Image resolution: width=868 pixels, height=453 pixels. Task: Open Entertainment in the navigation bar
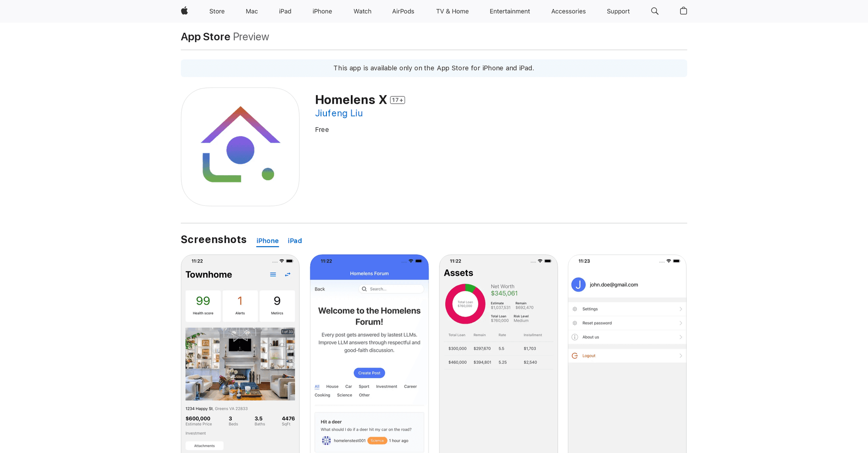(x=510, y=11)
